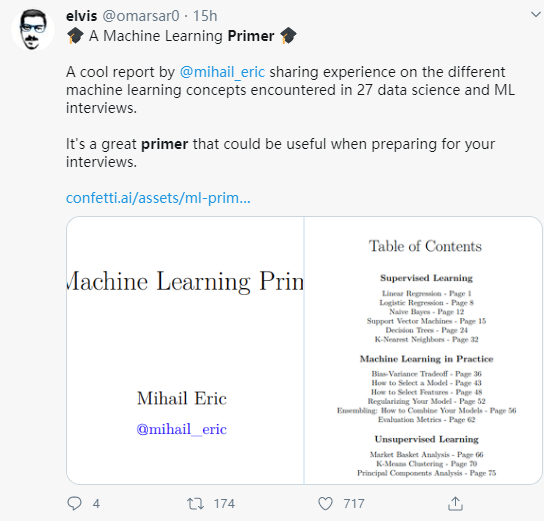Viewport: 544px width, 521px height.
Task: Click the reply speech bubble icon
Action: click(74, 503)
